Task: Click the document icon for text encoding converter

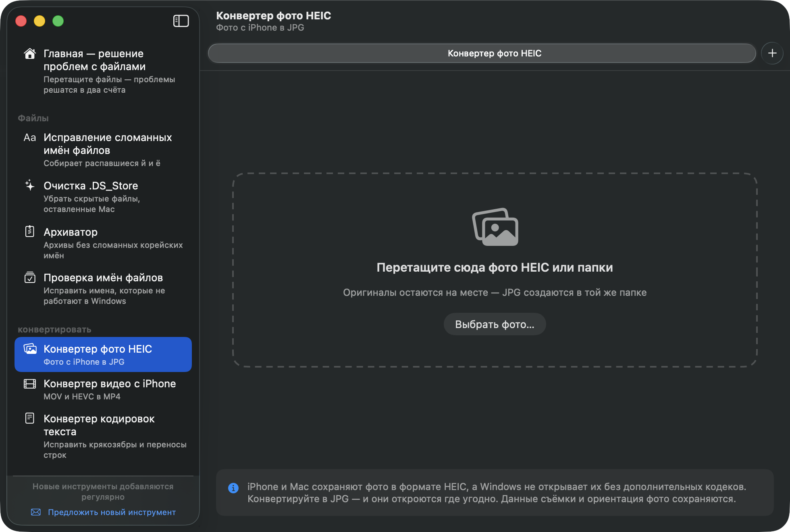Action: coord(30,418)
